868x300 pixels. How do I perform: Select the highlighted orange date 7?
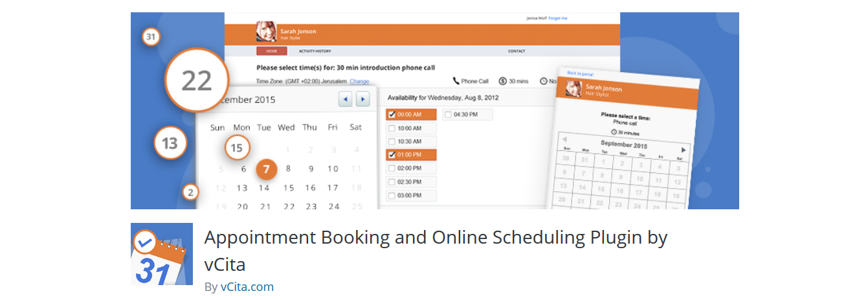(266, 169)
